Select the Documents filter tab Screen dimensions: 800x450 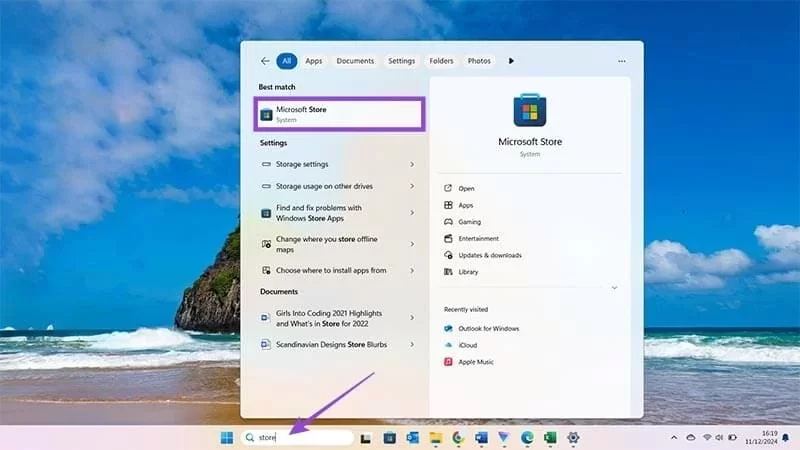[x=355, y=61]
